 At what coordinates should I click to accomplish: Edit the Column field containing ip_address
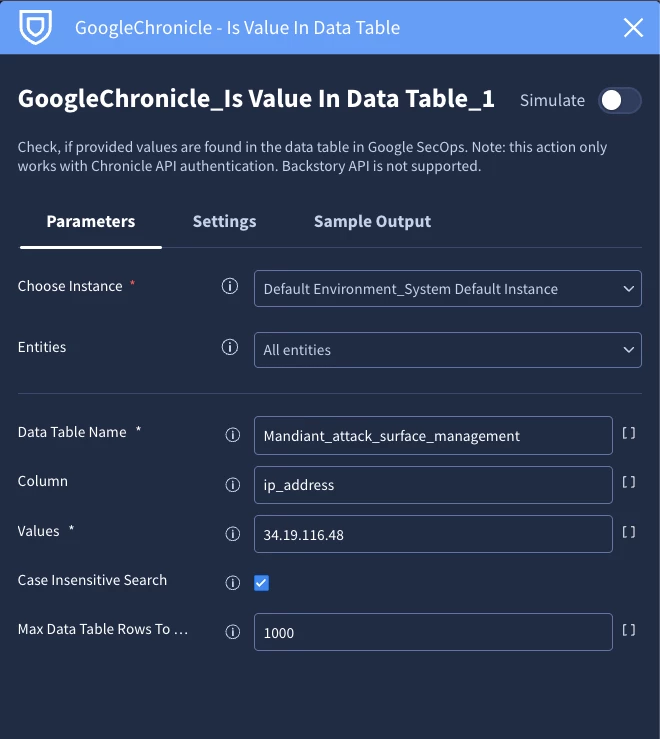(433, 485)
